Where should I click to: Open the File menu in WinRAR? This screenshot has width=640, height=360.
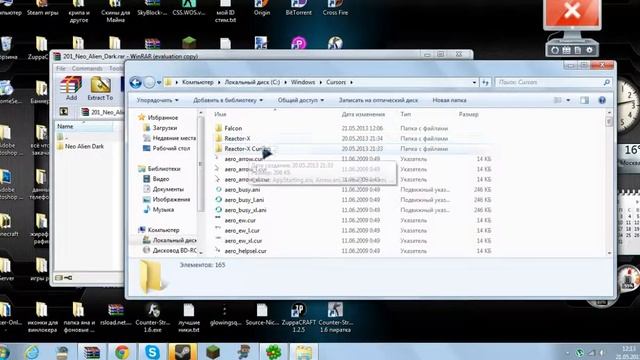[x=61, y=69]
